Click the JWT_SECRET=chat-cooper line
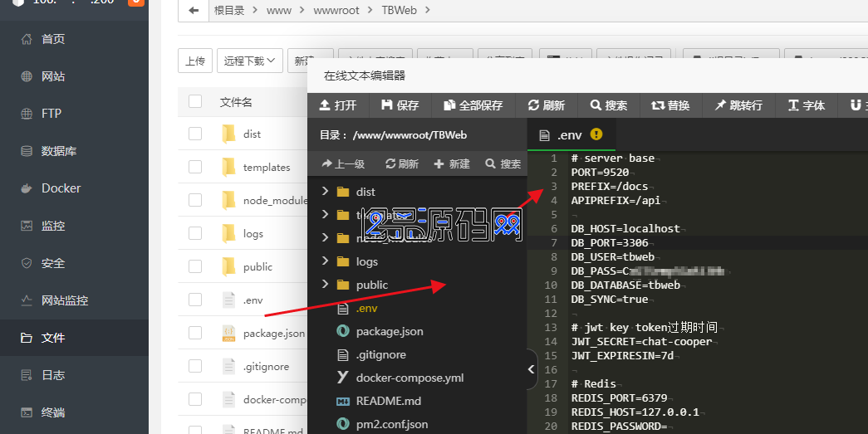This screenshot has width=868, height=434. click(x=641, y=342)
